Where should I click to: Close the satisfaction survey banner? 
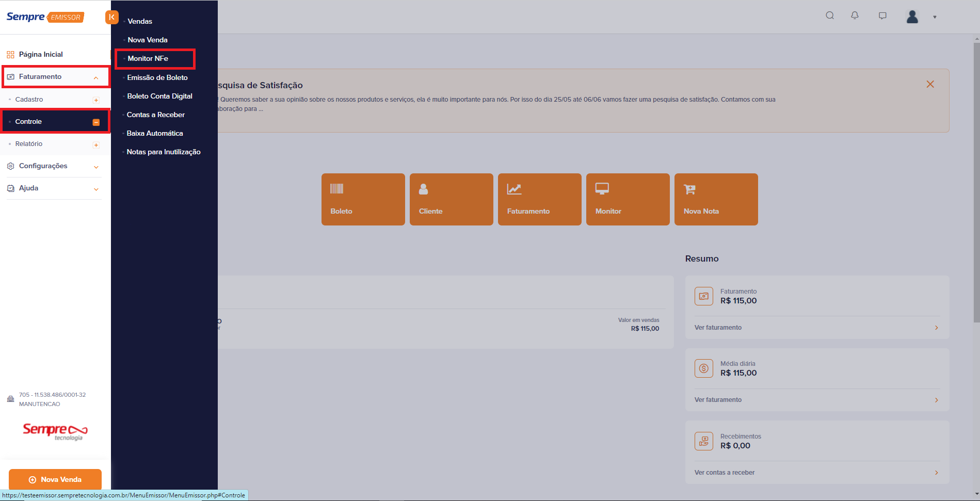[x=930, y=84]
